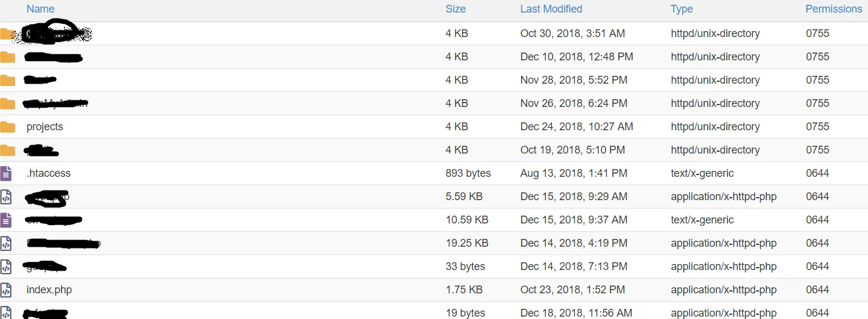Select the .htaccess file name
Screen dimensions: 868x319
[48, 173]
